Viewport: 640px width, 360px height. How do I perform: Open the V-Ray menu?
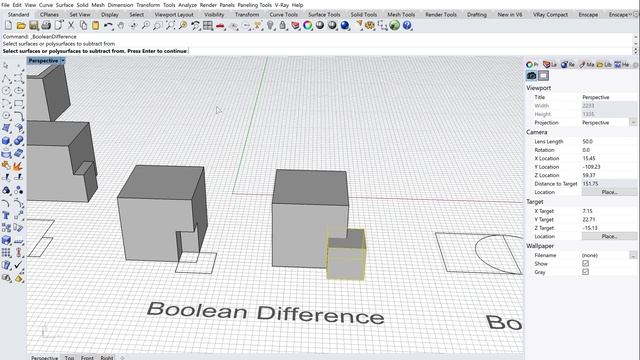pos(281,5)
